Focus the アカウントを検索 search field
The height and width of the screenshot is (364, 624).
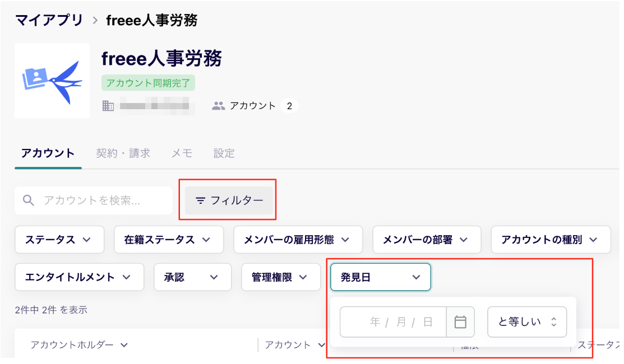(x=94, y=200)
